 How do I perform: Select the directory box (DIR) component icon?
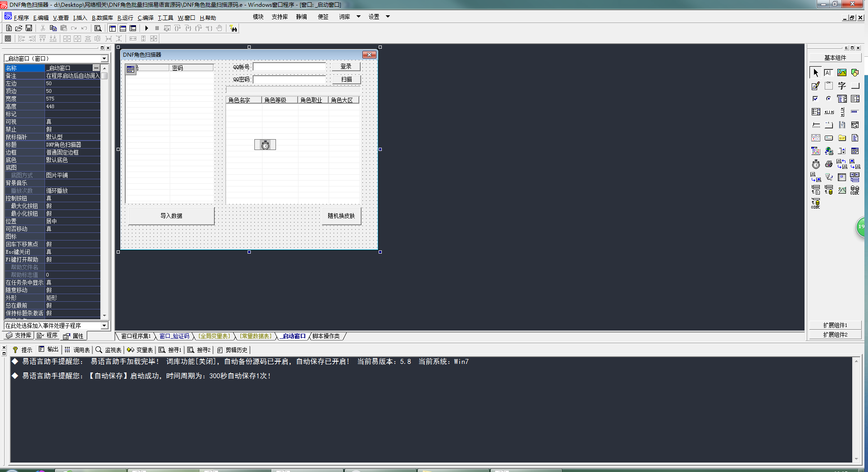(x=842, y=138)
